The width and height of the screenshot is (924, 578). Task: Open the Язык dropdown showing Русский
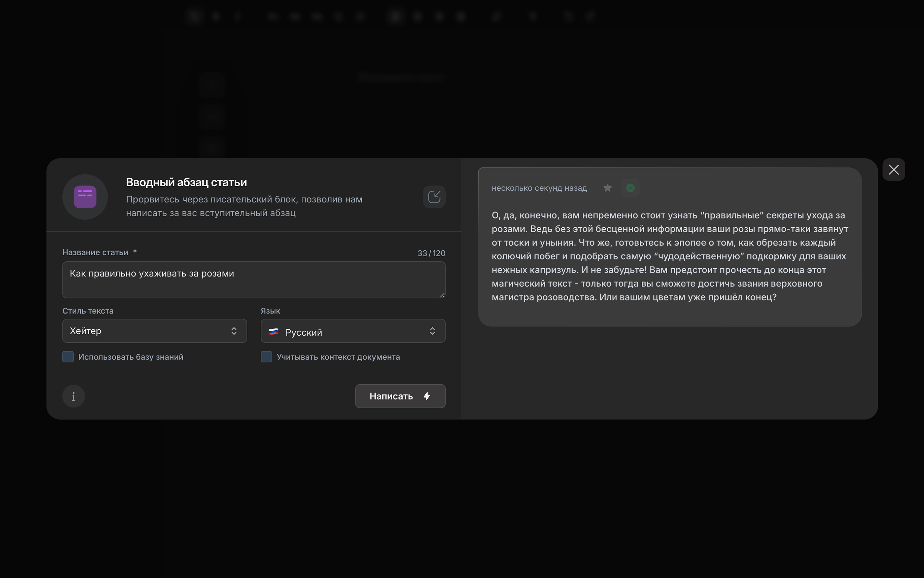pos(353,331)
